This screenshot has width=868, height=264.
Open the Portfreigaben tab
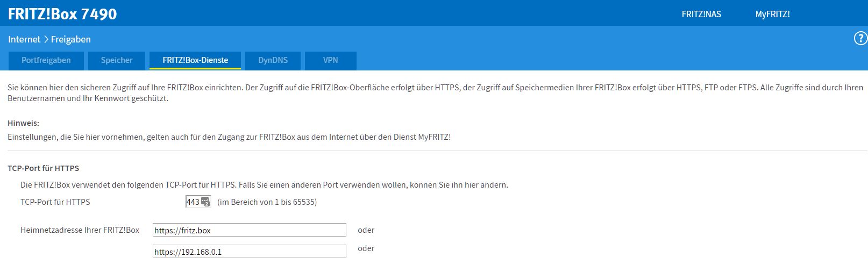pyautogui.click(x=46, y=60)
